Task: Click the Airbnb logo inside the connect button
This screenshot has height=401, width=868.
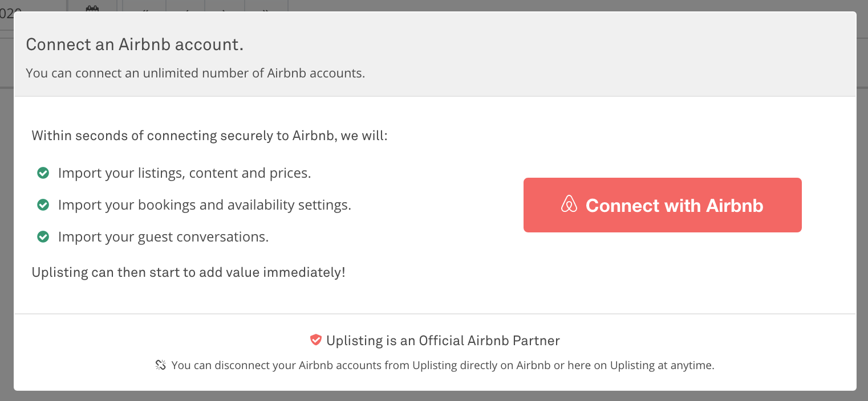Action: [x=569, y=204]
